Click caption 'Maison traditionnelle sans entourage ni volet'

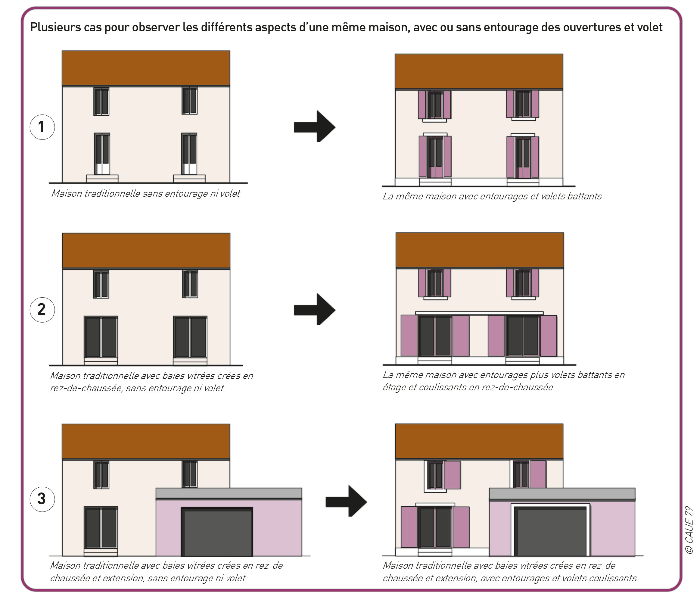[x=145, y=194]
